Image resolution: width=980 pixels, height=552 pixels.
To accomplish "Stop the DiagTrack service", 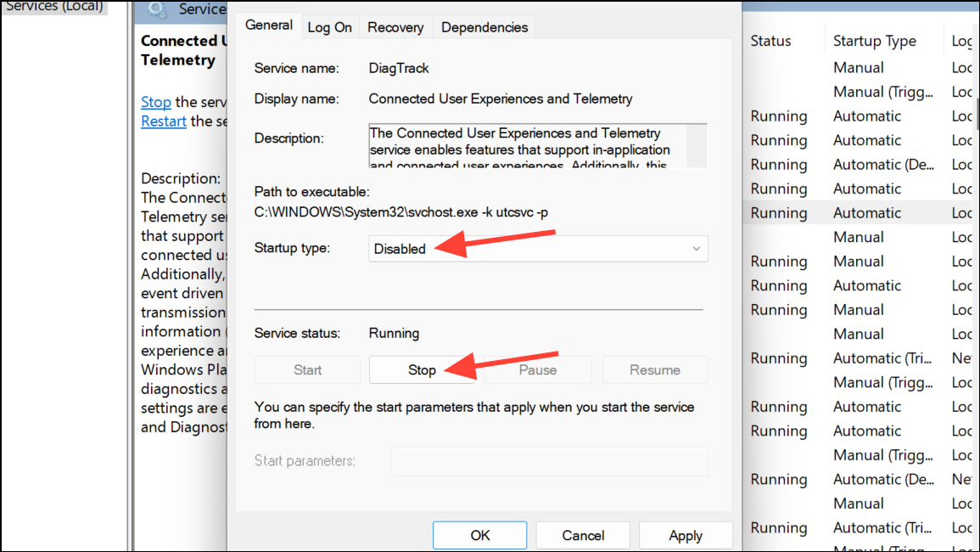I will click(x=422, y=369).
